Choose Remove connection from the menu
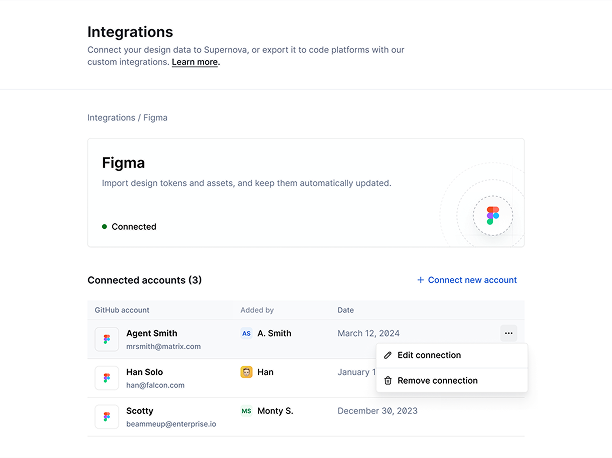 (x=437, y=381)
